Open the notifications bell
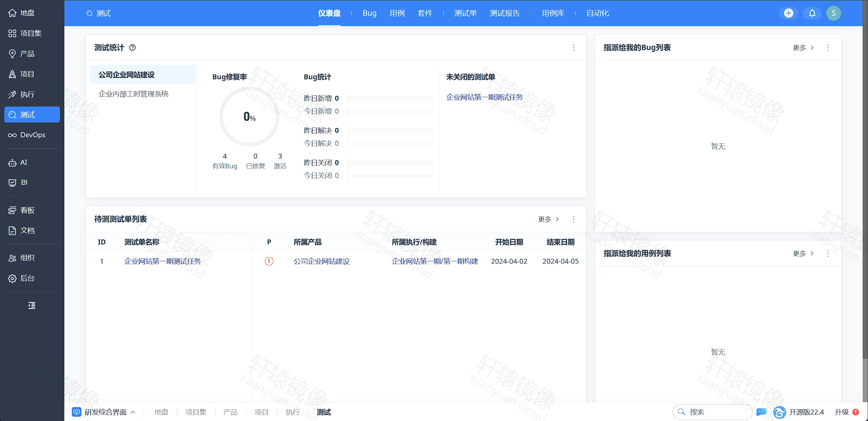 tap(812, 13)
